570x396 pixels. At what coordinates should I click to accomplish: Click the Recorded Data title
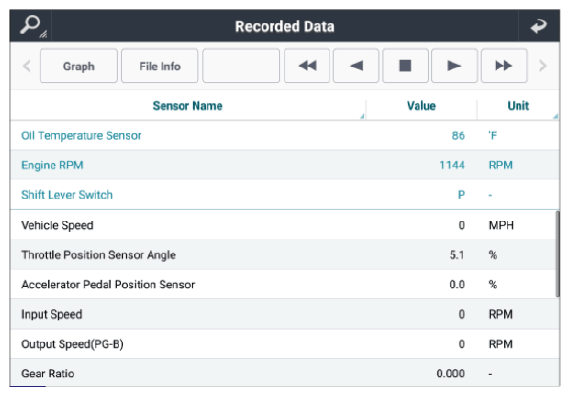point(285,26)
